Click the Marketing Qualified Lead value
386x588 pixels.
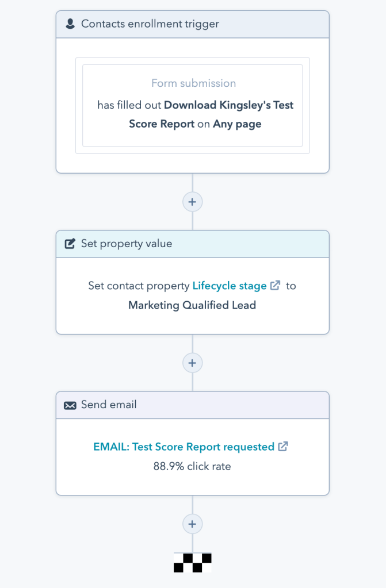coord(192,305)
